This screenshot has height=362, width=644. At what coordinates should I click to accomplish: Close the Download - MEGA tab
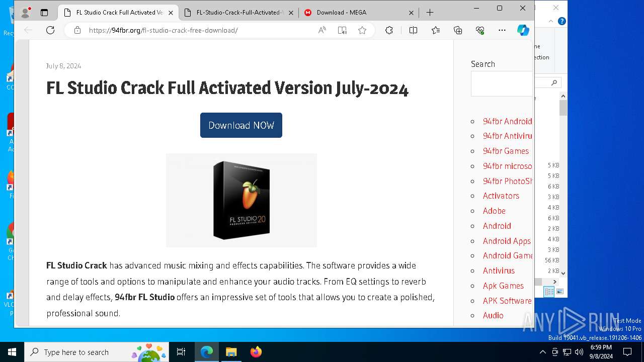coord(411,13)
